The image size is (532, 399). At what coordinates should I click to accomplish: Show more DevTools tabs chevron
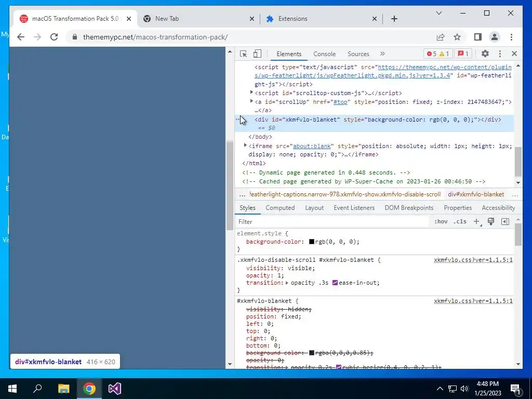382,54
